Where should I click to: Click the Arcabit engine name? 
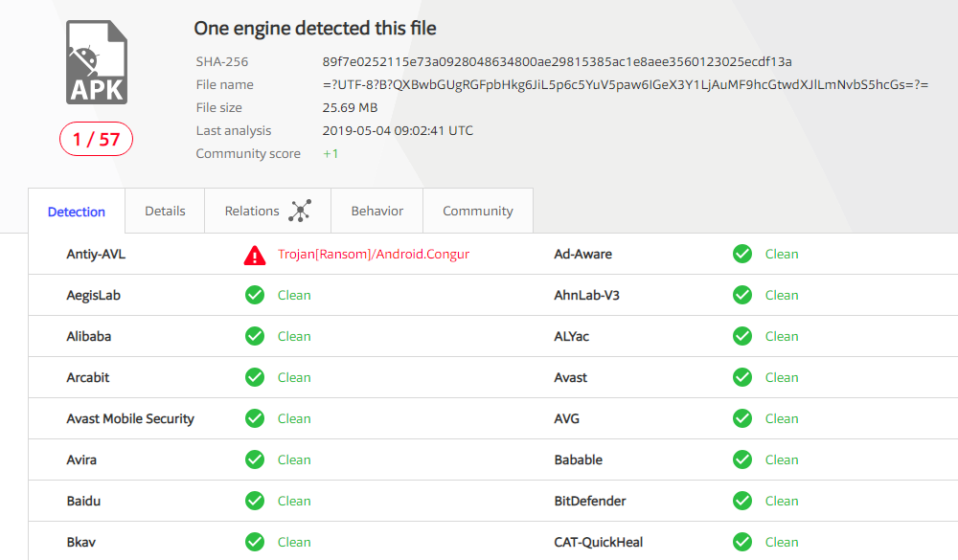pos(88,377)
